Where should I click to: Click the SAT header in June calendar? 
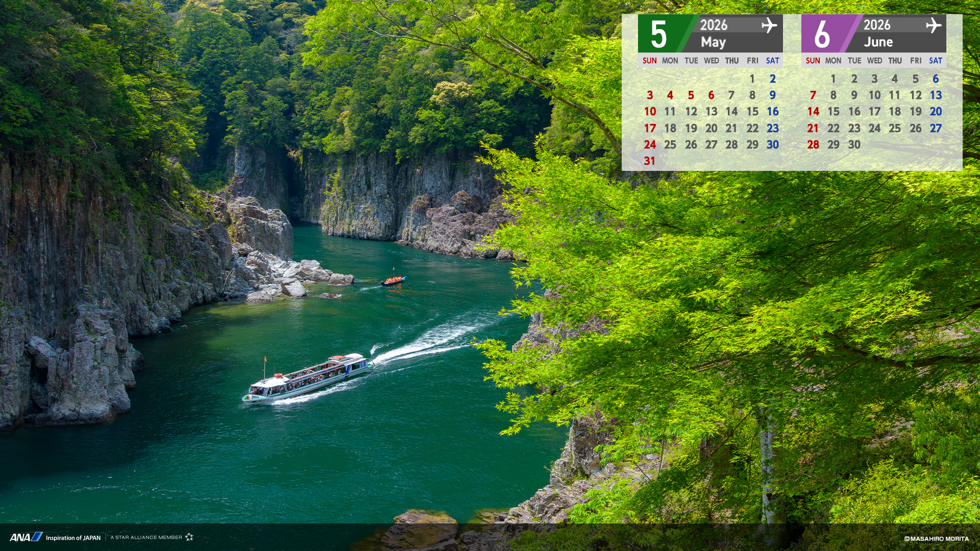tap(935, 61)
